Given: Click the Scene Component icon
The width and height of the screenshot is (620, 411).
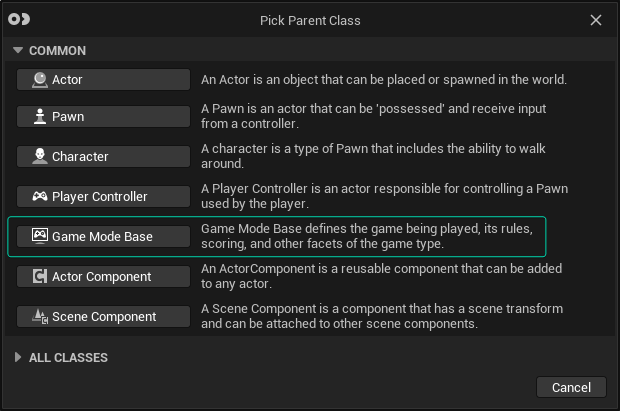Looking at the screenshot, I should point(40,316).
